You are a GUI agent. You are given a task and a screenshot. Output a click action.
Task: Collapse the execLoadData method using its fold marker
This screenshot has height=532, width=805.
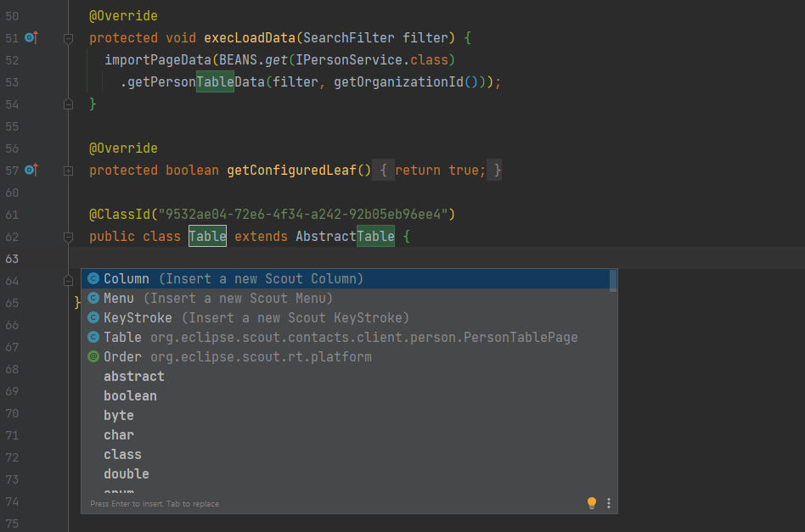point(68,38)
